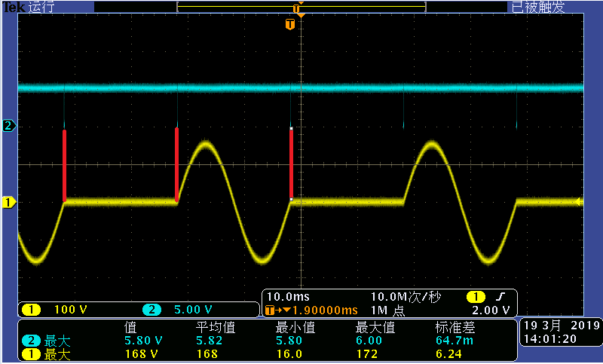Viewport: 603px width, 364px height.
Task: Click the Tek logo in top-left corner
Action: (14, 7)
